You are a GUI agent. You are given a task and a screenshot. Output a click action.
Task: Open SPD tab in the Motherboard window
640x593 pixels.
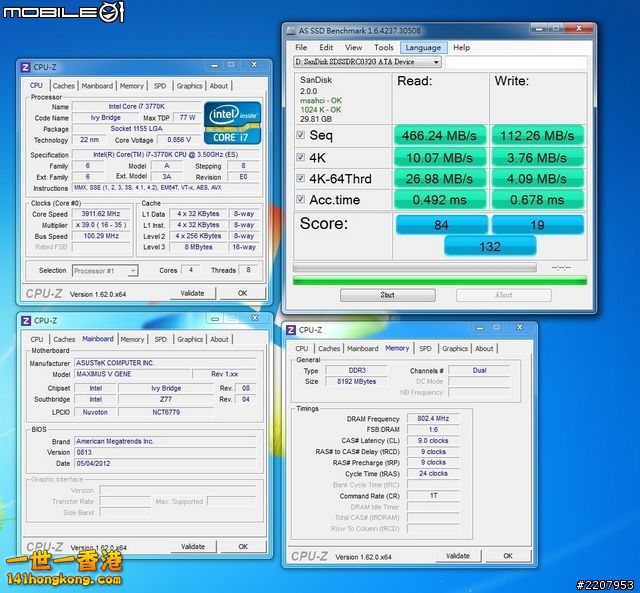coord(160,339)
